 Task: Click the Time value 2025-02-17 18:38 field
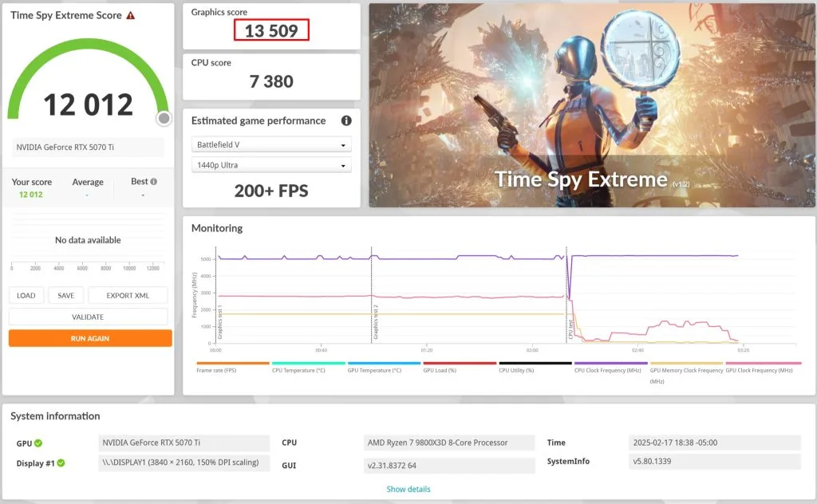point(714,443)
